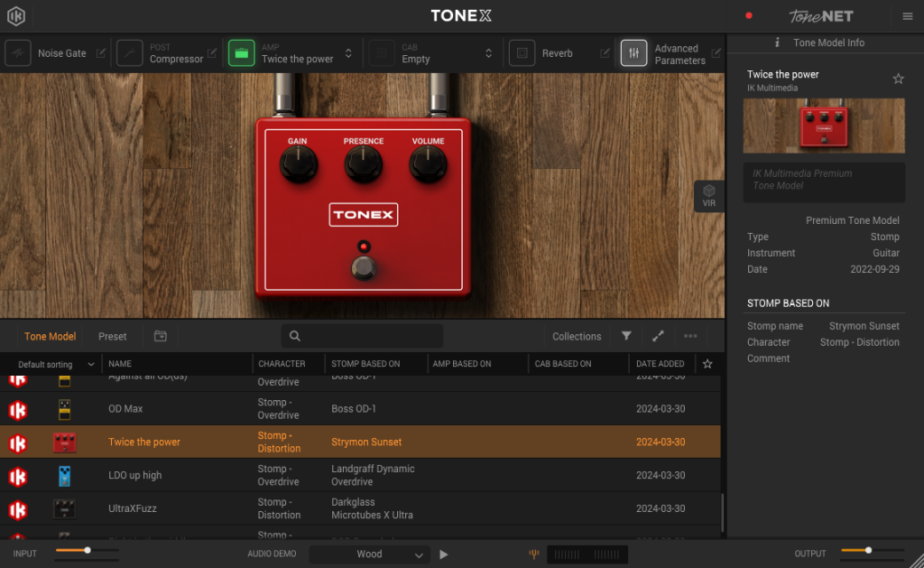Click the red pedal thumbnail in the Twice the power row
The width and height of the screenshot is (924, 568).
point(64,442)
